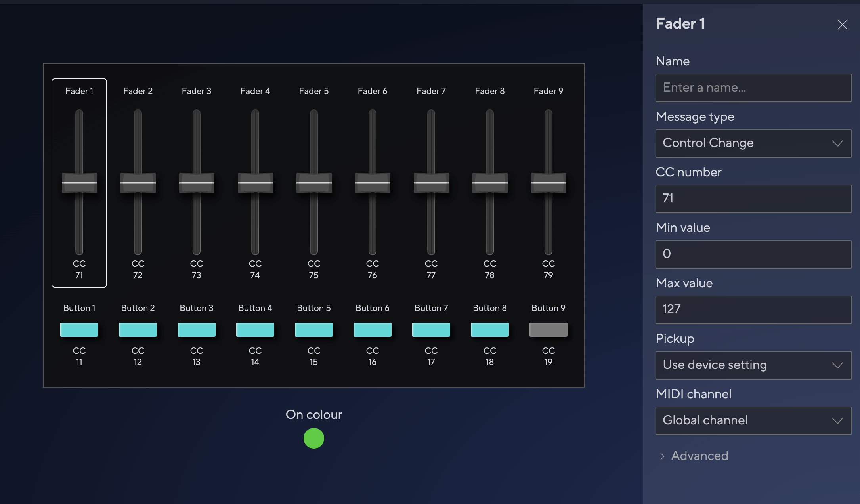860x504 pixels.
Task: Expand the Advanced section
Action: pos(694,456)
